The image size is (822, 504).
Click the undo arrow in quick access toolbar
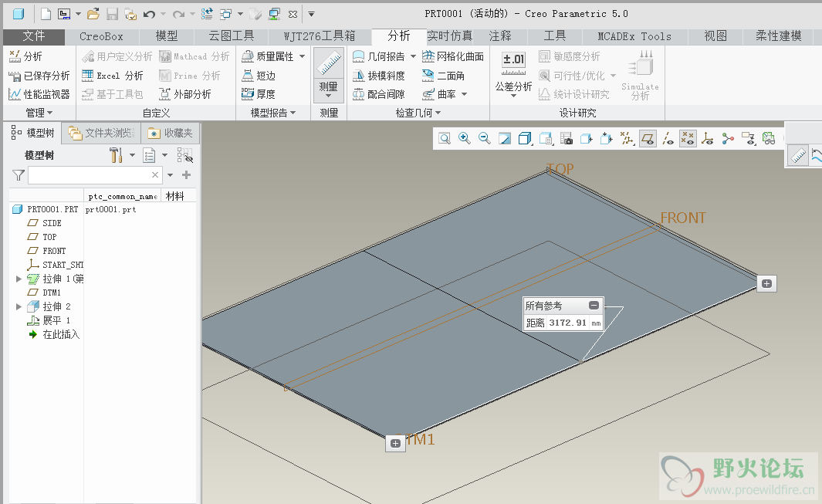pyautogui.click(x=149, y=14)
